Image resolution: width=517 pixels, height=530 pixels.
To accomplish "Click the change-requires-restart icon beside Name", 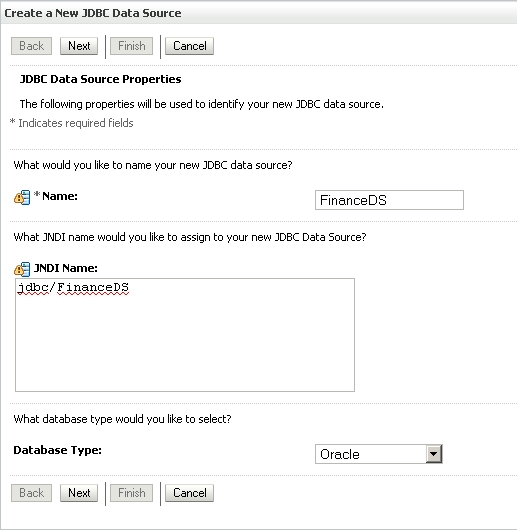I will click(x=22, y=197).
